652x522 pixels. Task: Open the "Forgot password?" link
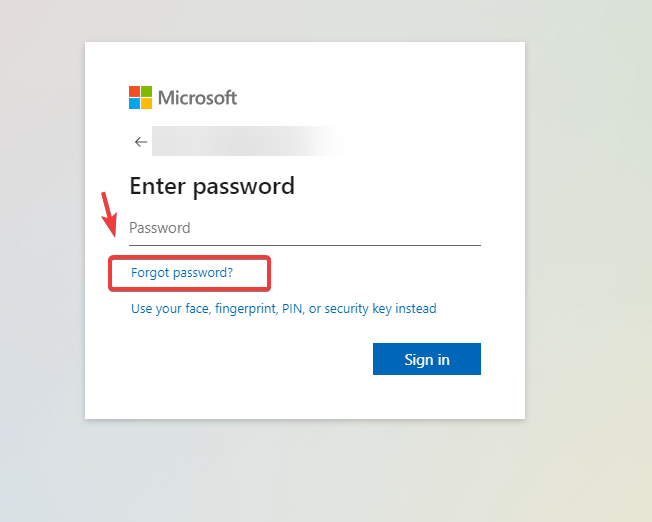(182, 272)
